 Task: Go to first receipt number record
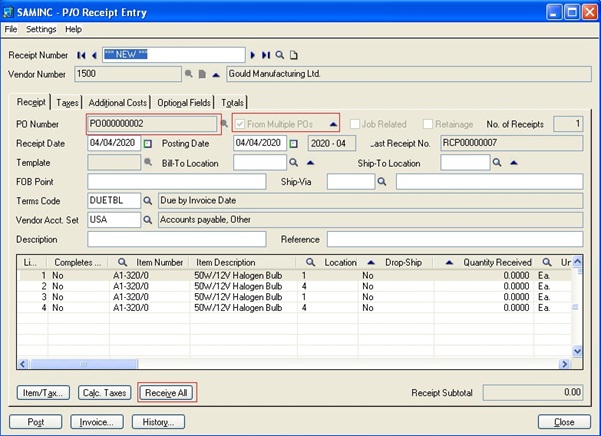click(80, 55)
